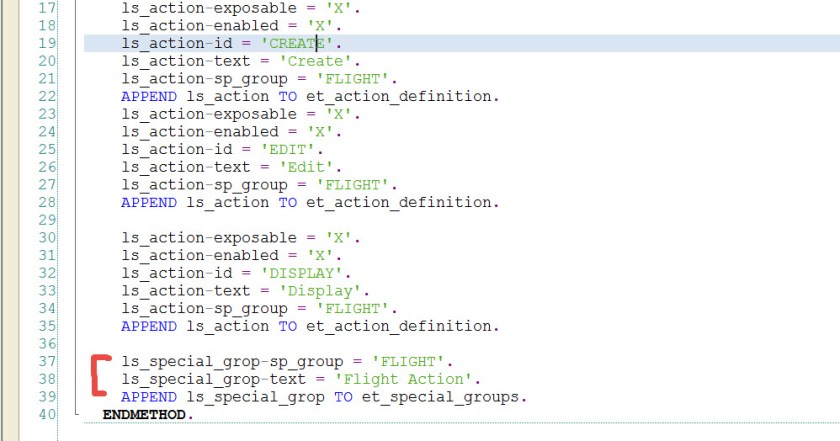The width and height of the screenshot is (840, 441).
Task: Click line number 29 in the gutter
Action: click(x=47, y=220)
